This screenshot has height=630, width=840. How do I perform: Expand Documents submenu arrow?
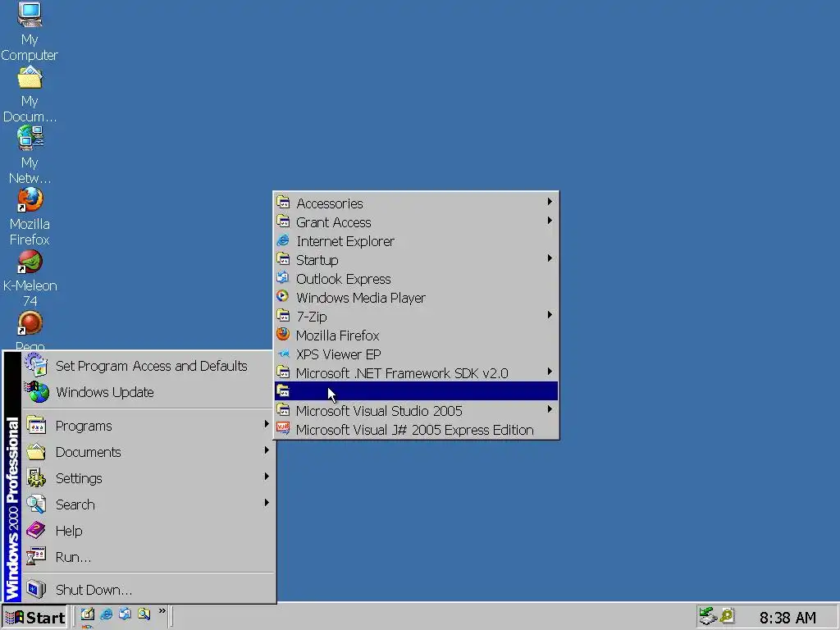267,450
